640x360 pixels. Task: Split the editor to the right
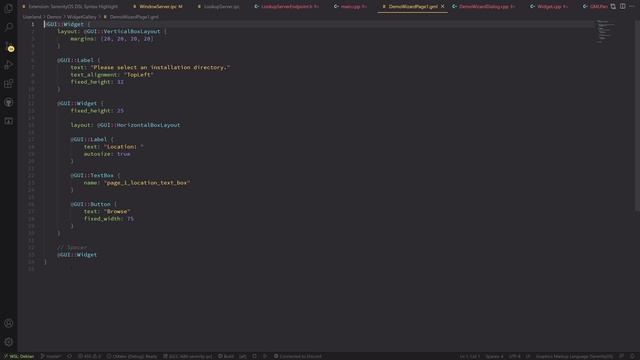(x=622, y=7)
